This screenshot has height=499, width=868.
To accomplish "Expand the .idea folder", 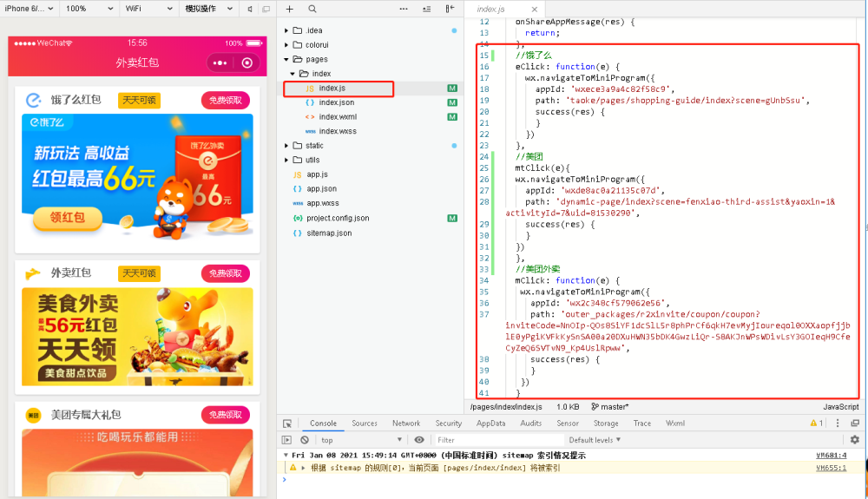I will pyautogui.click(x=286, y=30).
